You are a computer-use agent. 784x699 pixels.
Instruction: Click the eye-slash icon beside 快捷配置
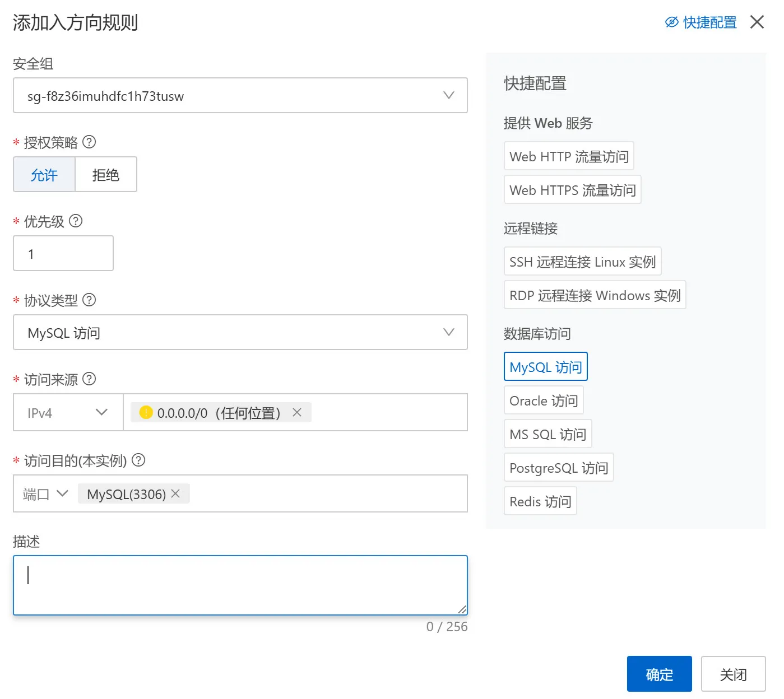point(671,22)
